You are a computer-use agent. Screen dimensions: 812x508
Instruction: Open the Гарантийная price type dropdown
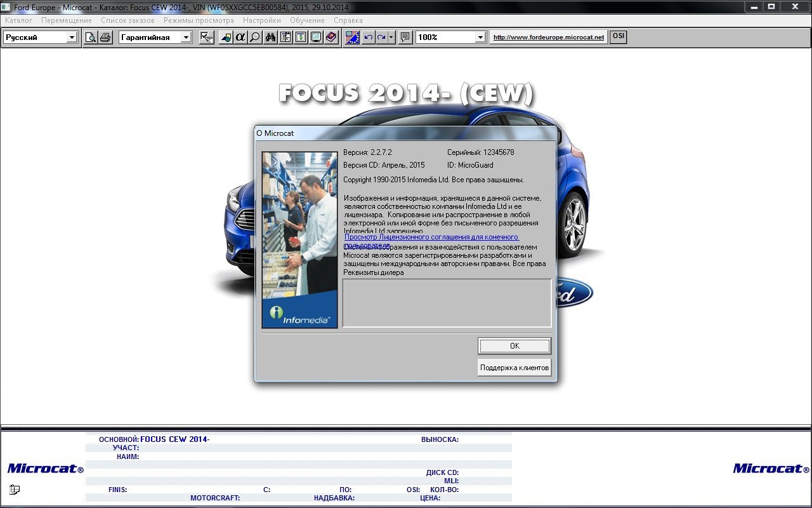pos(186,37)
